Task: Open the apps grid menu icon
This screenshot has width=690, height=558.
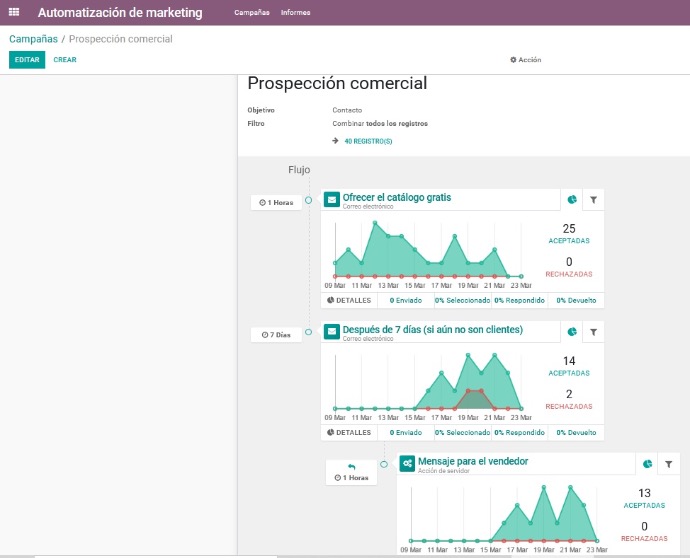Action: (14, 12)
